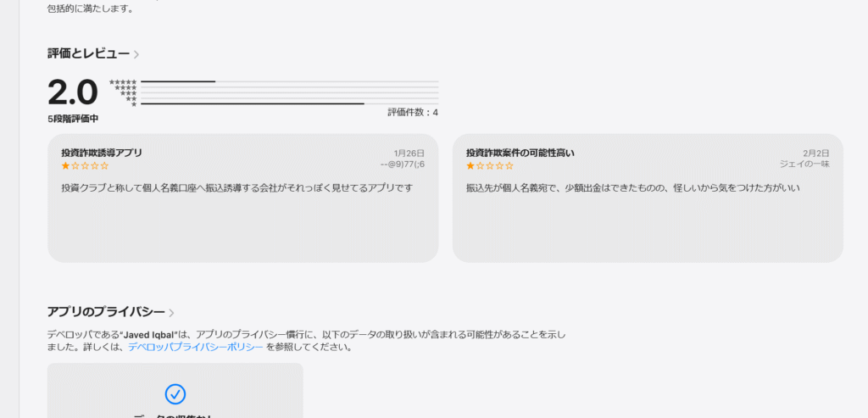The image size is (868, 418).
Task: Click the developer name Javed Iqbal
Action: (x=147, y=335)
